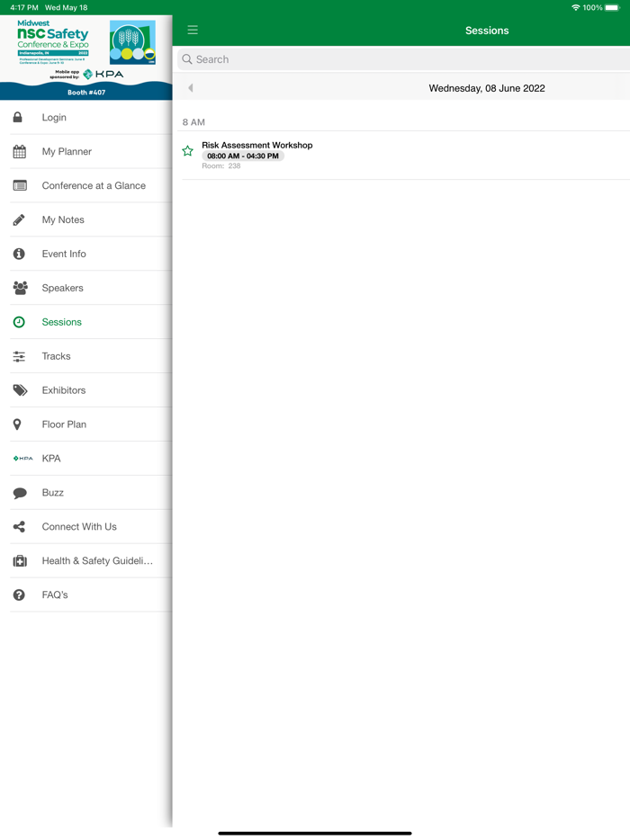Click the Connect With Us share icon
This screenshot has width=630, height=840.
click(19, 527)
